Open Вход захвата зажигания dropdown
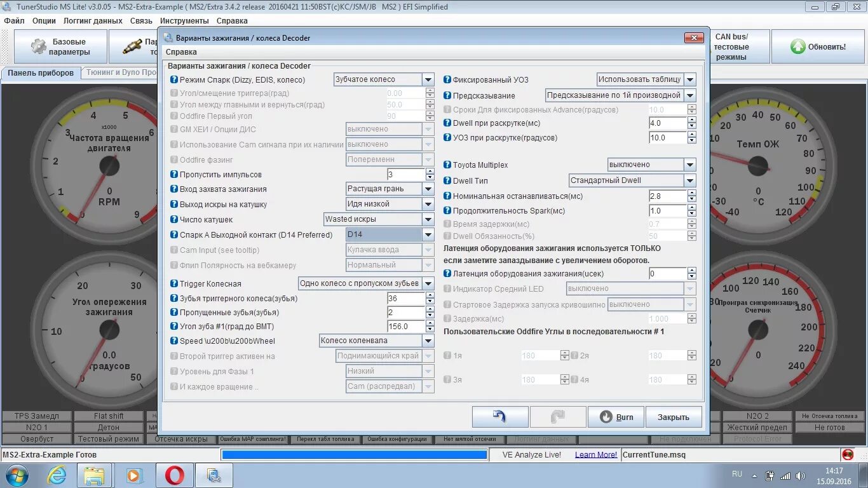This screenshot has width=868, height=488. pos(390,189)
